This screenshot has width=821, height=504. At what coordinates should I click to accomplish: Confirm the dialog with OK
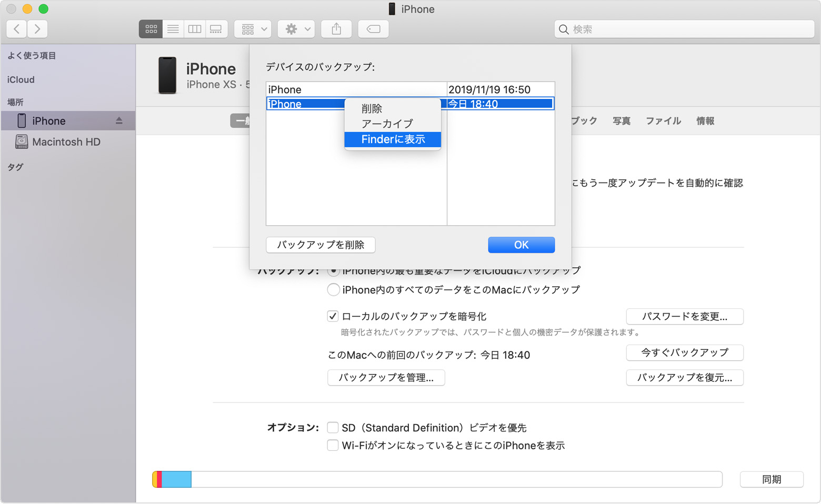click(521, 245)
